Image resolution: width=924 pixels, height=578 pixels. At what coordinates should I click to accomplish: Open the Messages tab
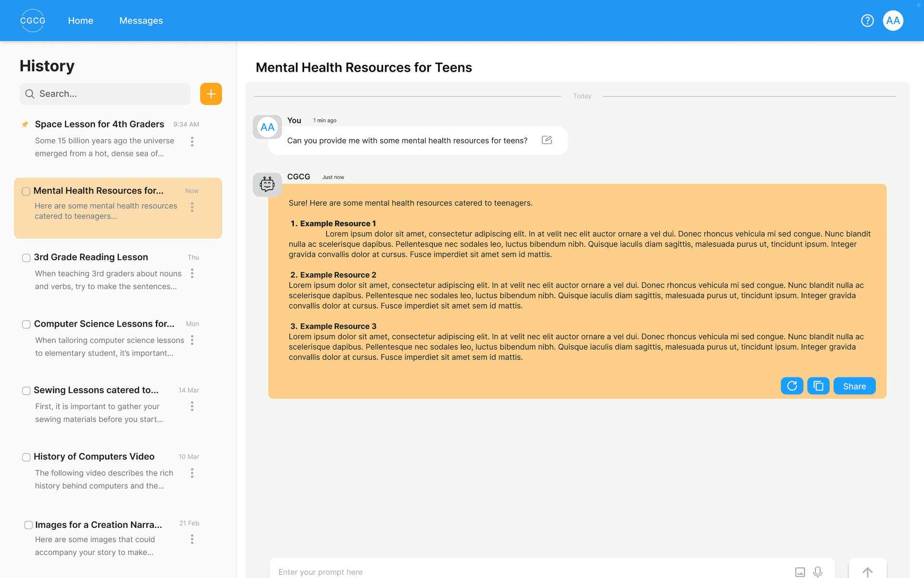pos(141,21)
